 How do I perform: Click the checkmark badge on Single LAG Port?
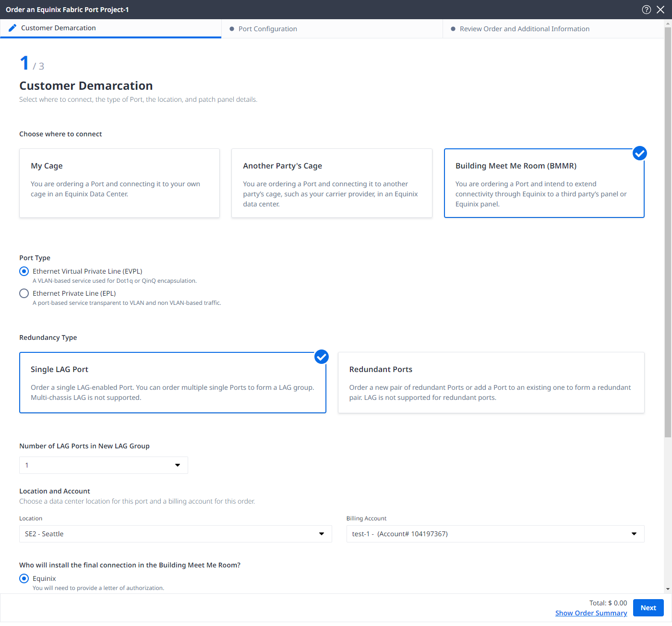(x=322, y=357)
